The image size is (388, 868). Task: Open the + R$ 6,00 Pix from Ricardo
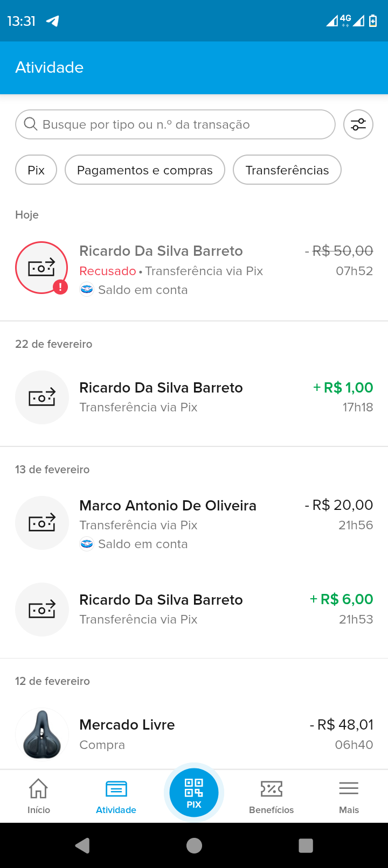click(x=216, y=609)
